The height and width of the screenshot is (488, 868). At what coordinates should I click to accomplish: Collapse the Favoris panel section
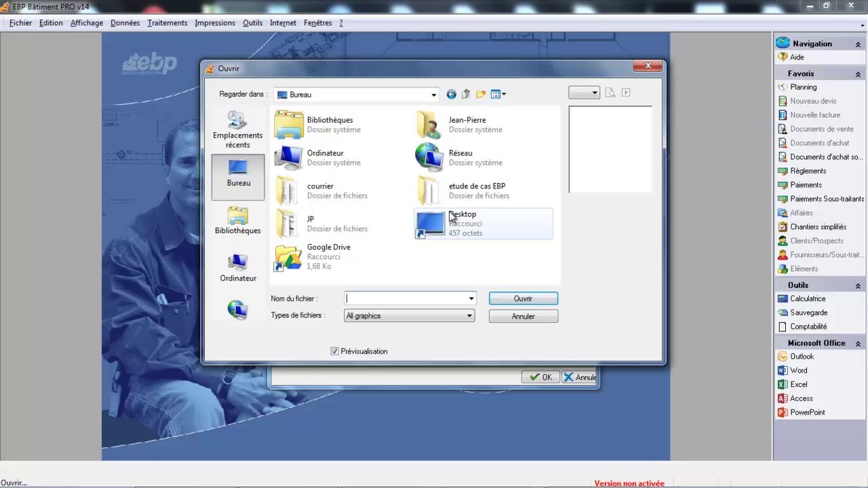point(858,74)
